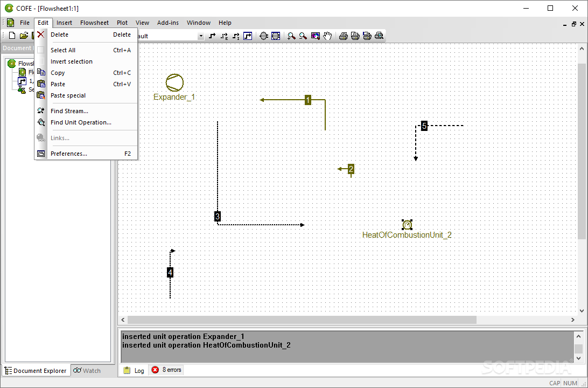Choose Delete from the Edit menu
Image resolution: width=588 pixels, height=388 pixels.
point(86,34)
